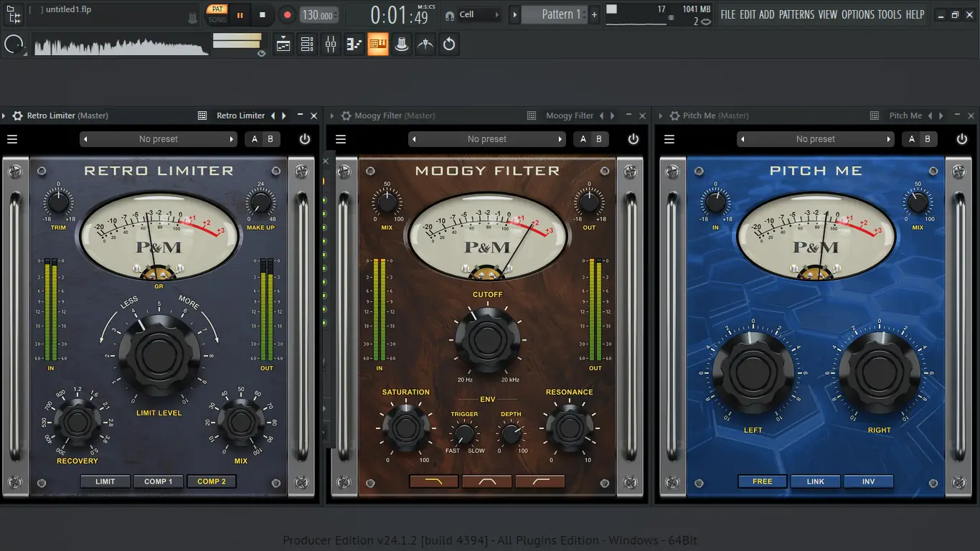Select COMP 1 mode in Retro Limiter

(x=159, y=481)
